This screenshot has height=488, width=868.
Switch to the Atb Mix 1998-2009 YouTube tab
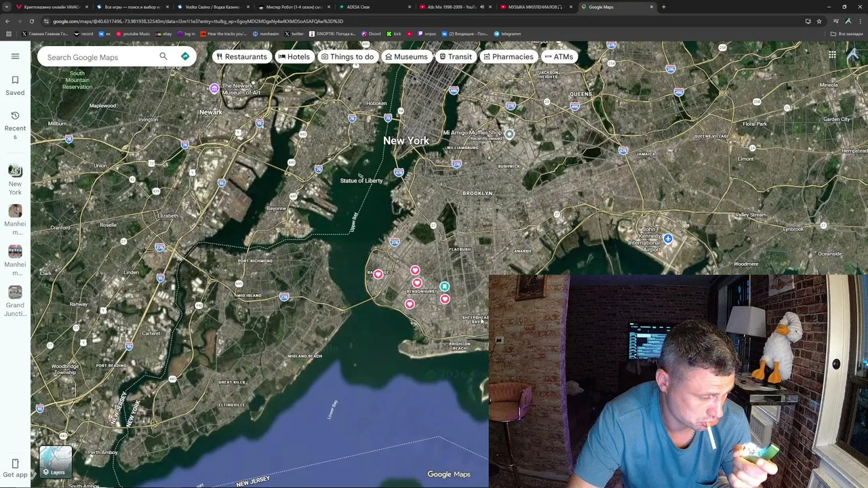(455, 7)
